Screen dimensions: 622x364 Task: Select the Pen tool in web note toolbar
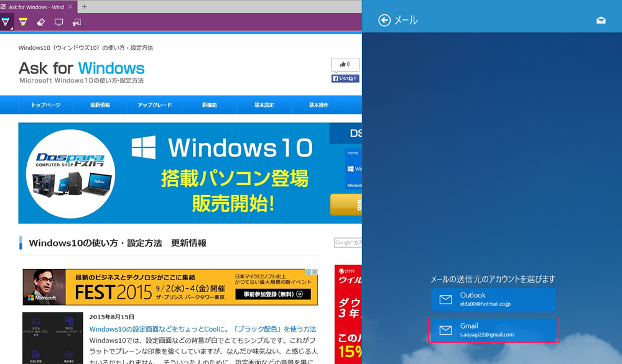(6, 22)
